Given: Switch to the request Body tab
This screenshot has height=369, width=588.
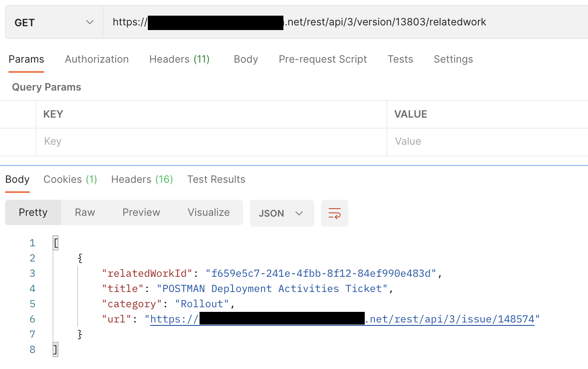Looking at the screenshot, I should pos(246,59).
